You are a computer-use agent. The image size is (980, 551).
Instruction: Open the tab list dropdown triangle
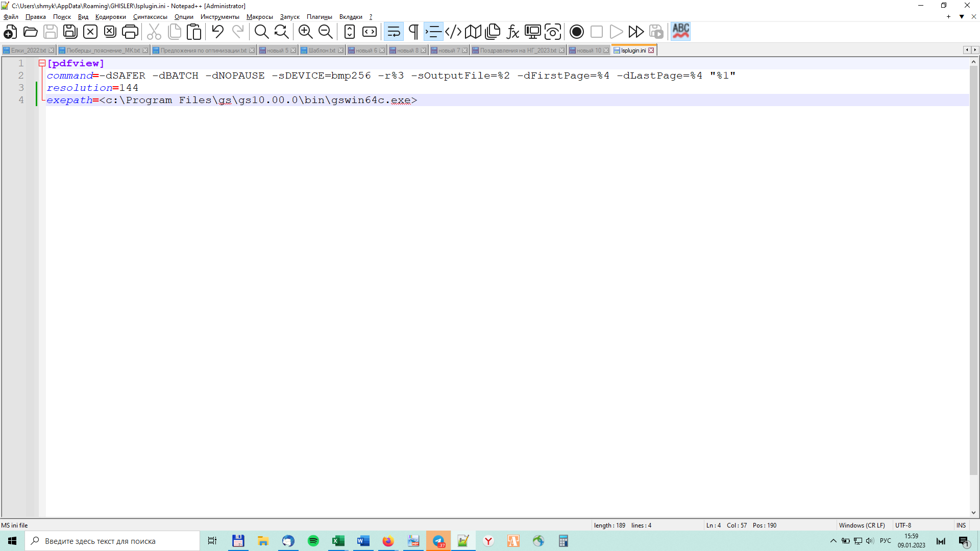(x=962, y=17)
